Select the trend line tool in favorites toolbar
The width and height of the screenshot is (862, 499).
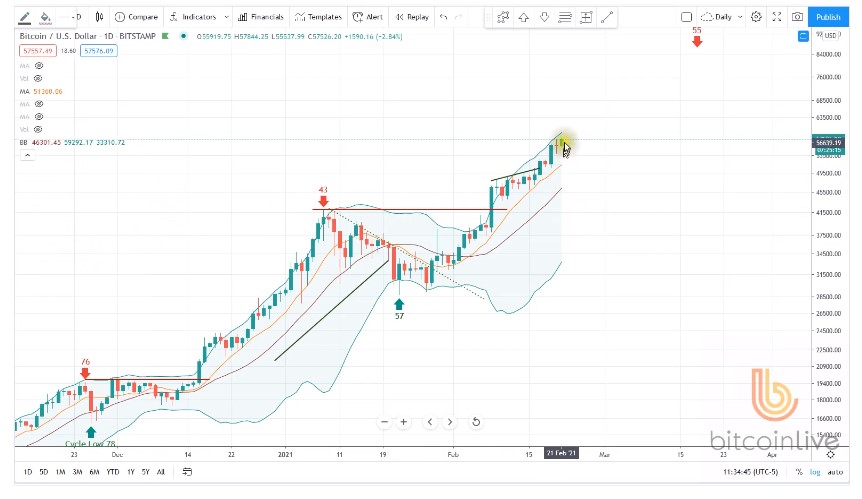pos(607,17)
